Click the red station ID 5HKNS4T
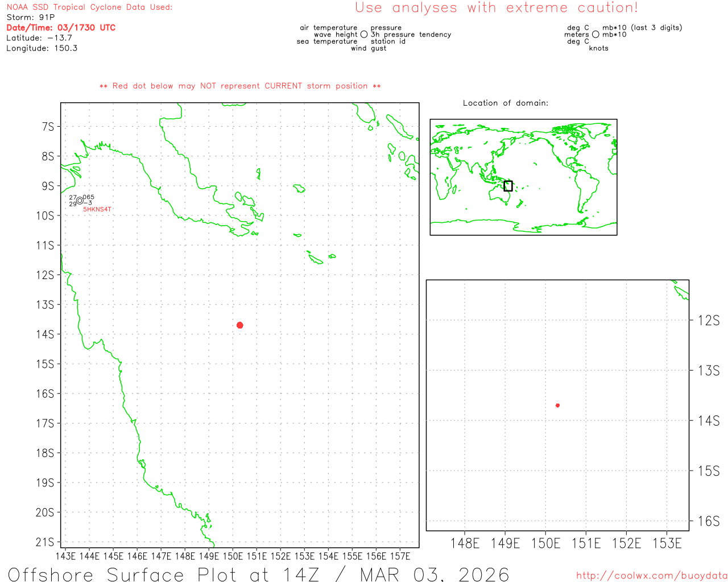Image resolution: width=728 pixels, height=582 pixels. click(x=97, y=210)
